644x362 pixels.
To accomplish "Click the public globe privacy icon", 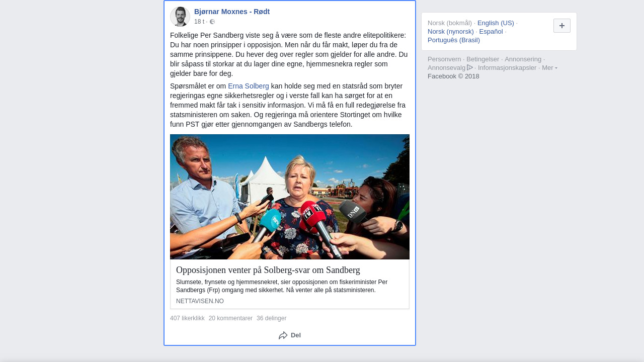I will pyautogui.click(x=212, y=22).
